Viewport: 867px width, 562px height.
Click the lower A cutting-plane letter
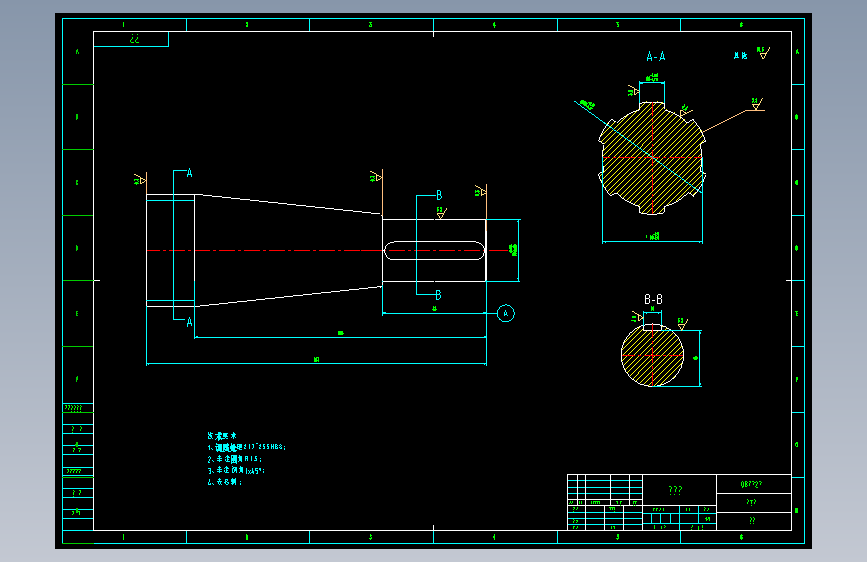(x=190, y=322)
